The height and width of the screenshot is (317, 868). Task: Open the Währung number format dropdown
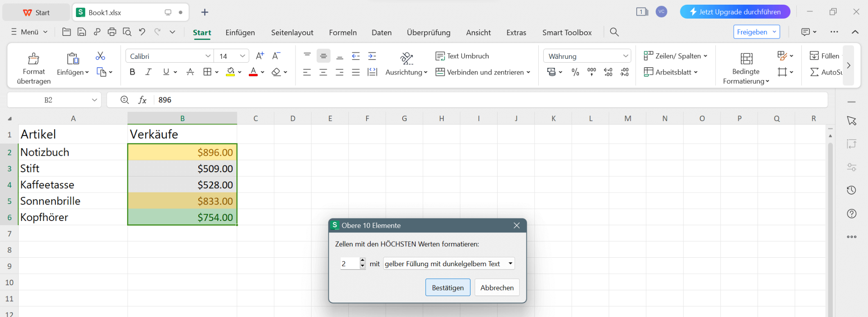point(625,56)
